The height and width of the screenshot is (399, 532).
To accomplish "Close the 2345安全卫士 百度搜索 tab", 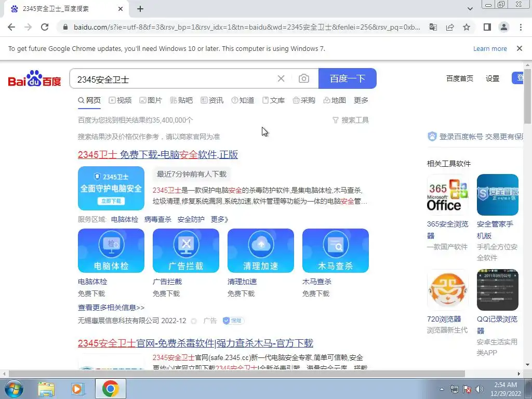I will (121, 9).
